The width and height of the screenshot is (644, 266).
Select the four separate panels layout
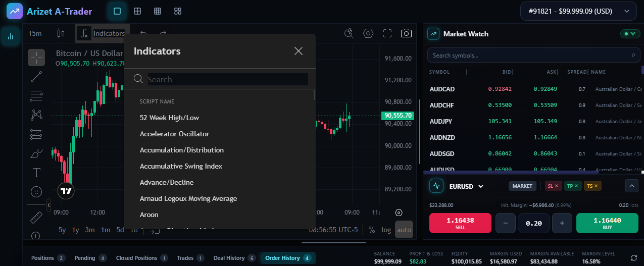178,11
